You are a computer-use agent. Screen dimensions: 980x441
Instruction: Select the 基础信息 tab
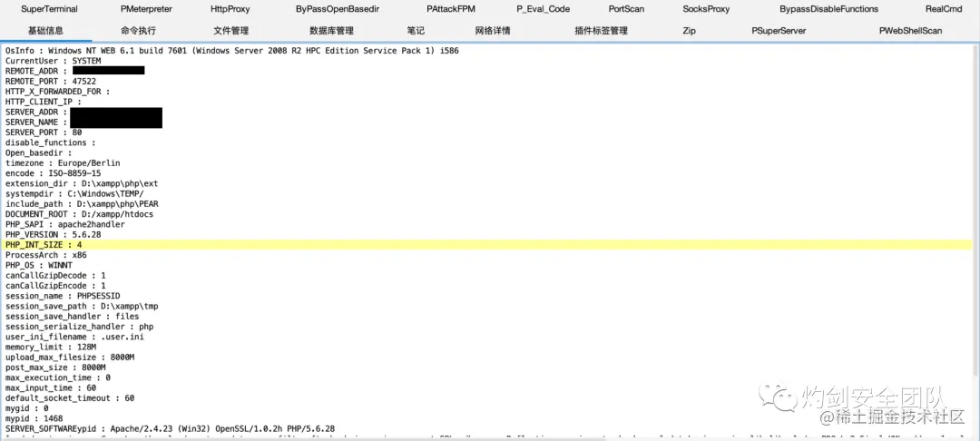tap(45, 31)
